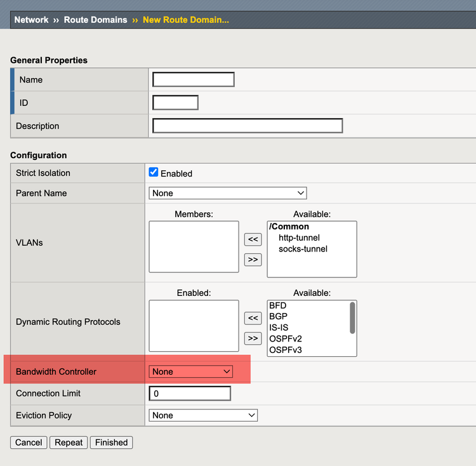Click Dynamic Routing Protocols >> button
This screenshot has width=476, height=466.
pyautogui.click(x=253, y=338)
